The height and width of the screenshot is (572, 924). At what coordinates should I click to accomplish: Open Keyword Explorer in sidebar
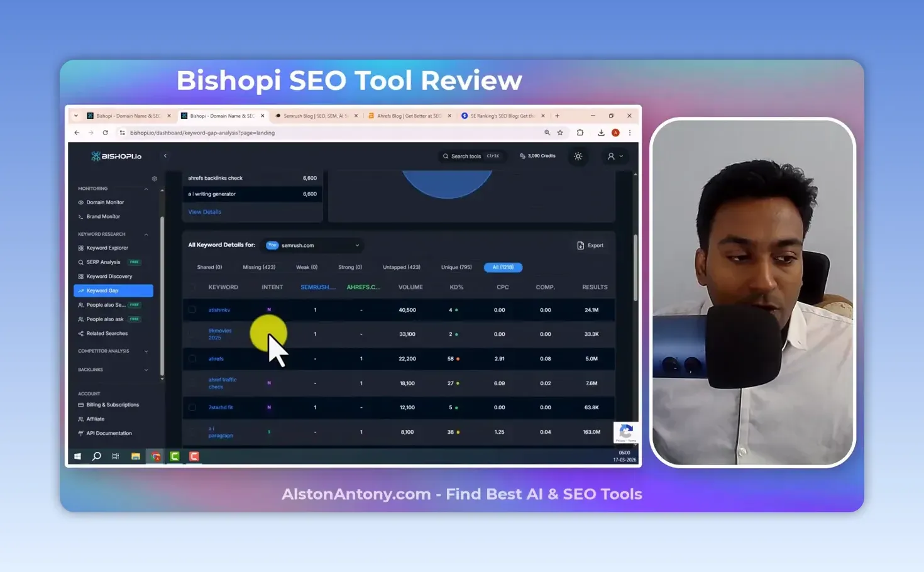(x=107, y=248)
